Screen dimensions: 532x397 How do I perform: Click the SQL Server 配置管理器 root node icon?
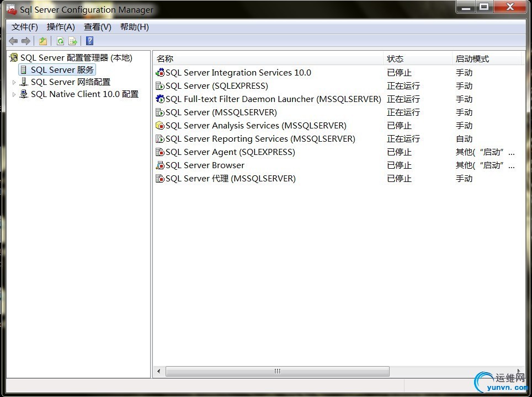(13, 57)
